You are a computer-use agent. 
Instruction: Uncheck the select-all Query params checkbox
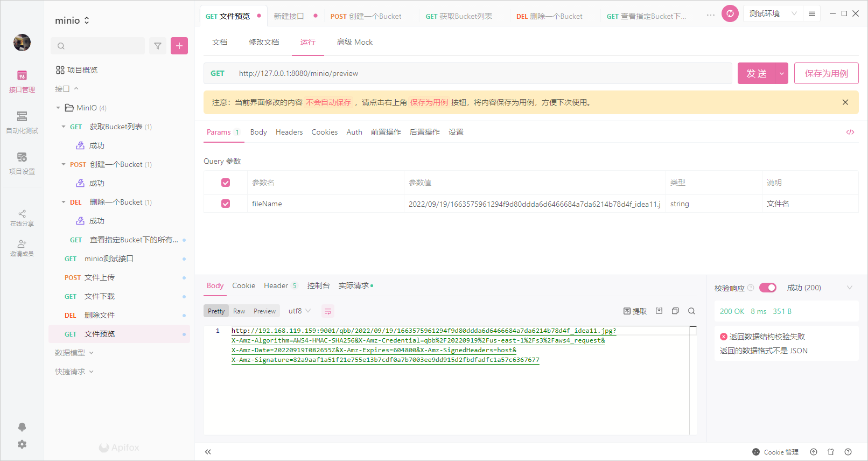[226, 183]
